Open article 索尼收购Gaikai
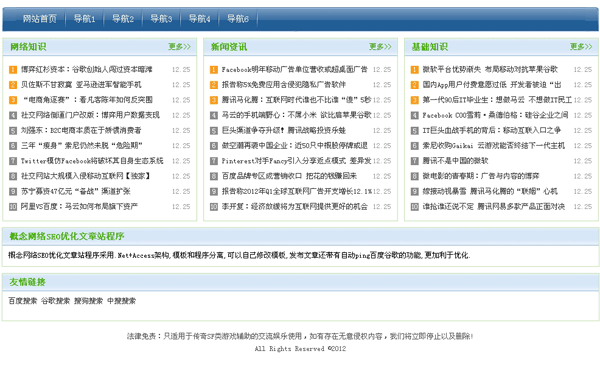This screenshot has width=600, height=365. [494, 146]
